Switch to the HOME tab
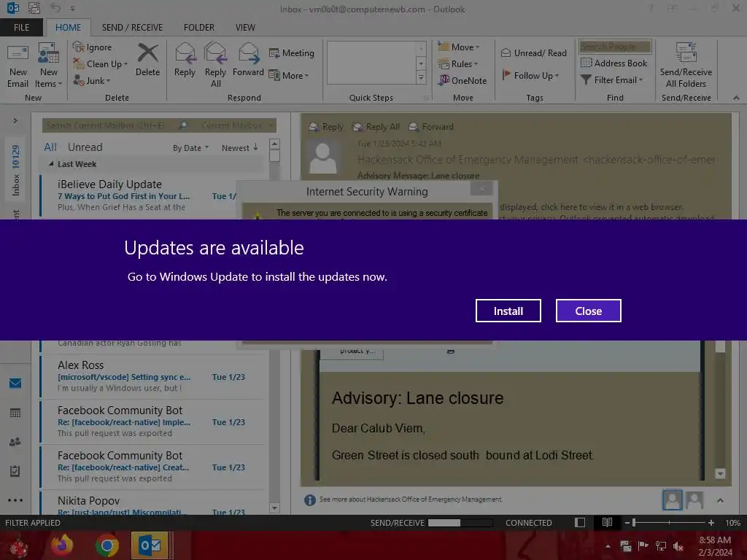 pos(68,28)
